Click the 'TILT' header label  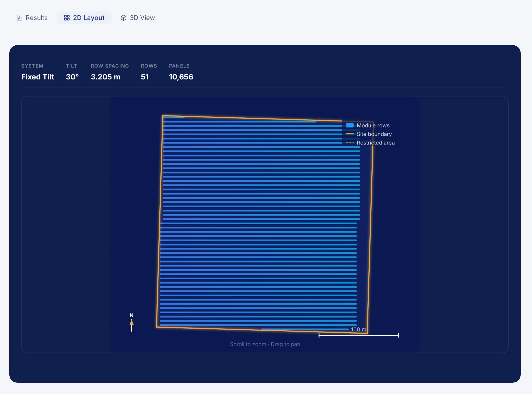point(71,66)
